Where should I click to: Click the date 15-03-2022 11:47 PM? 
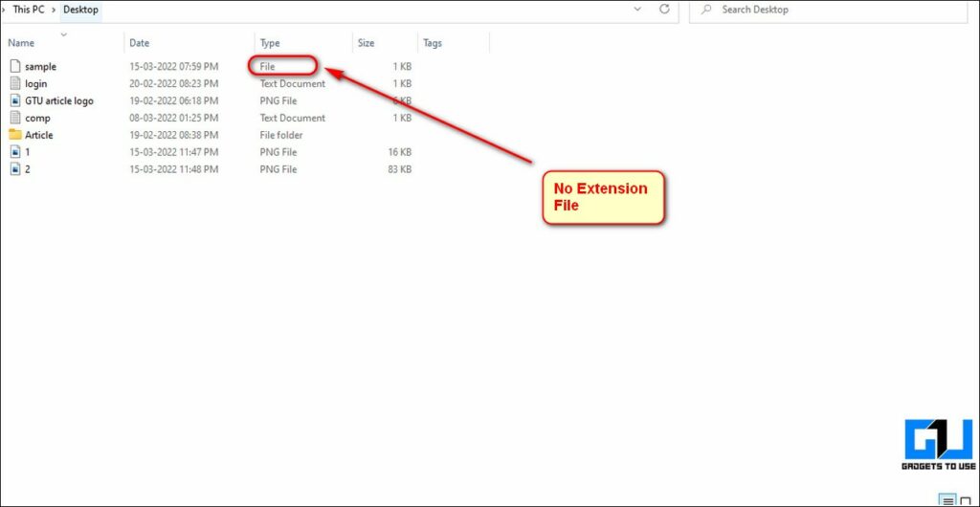click(174, 152)
